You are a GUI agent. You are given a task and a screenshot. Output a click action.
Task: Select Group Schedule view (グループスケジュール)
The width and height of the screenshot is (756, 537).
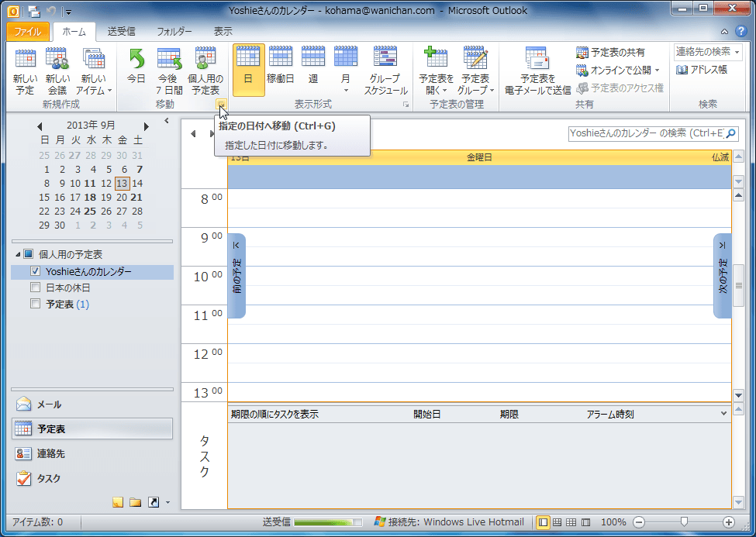pos(385,71)
